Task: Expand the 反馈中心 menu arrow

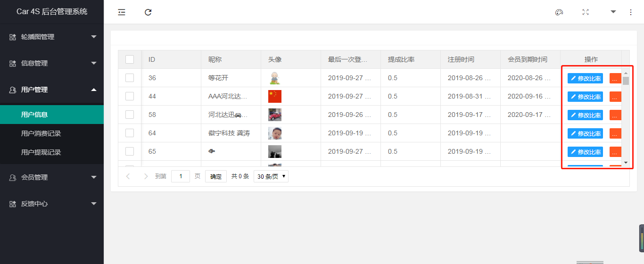Action: [x=94, y=204]
